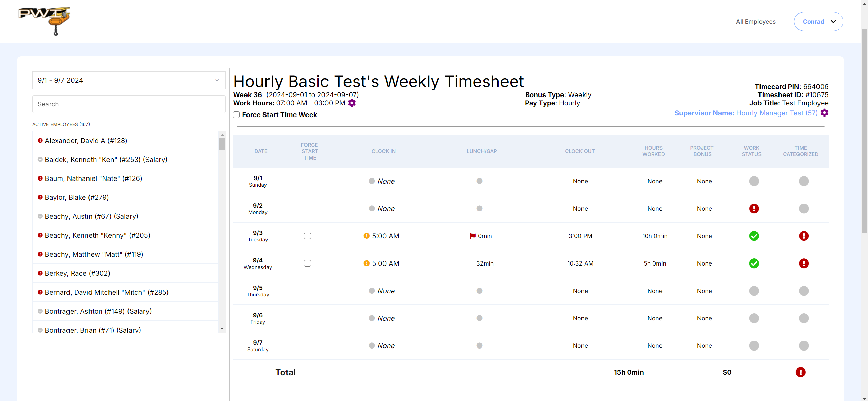The image size is (868, 401).
Task: Click red work status alert for 9/2
Action: [754, 209]
